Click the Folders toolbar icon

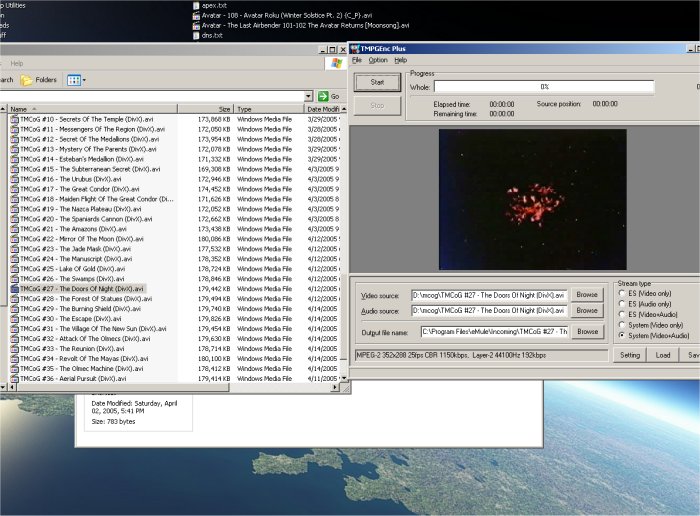point(27,79)
